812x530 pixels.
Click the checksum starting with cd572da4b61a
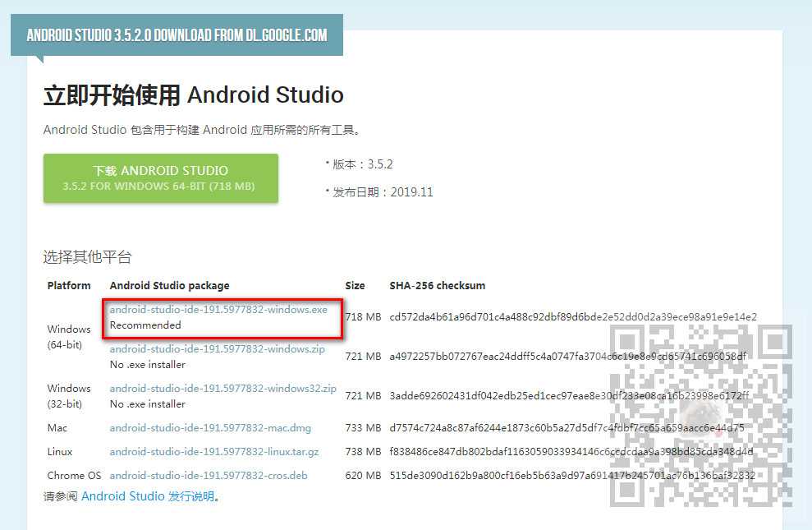pos(573,316)
